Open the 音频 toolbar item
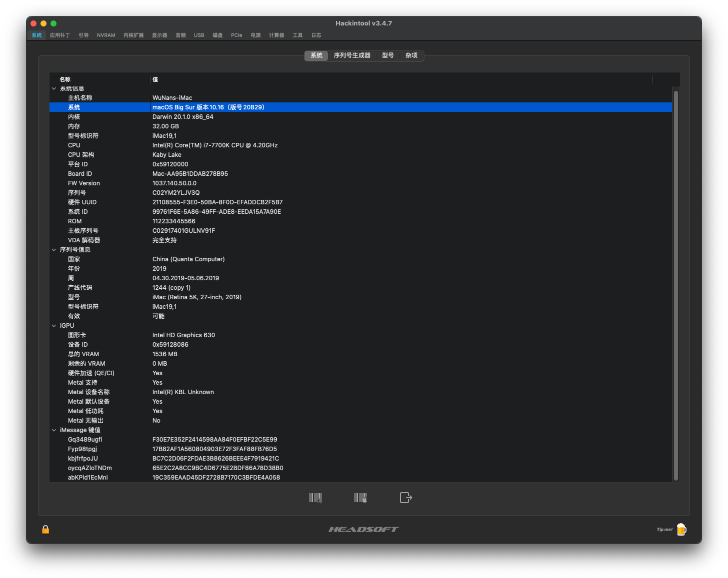The image size is (728, 578). [x=181, y=35]
